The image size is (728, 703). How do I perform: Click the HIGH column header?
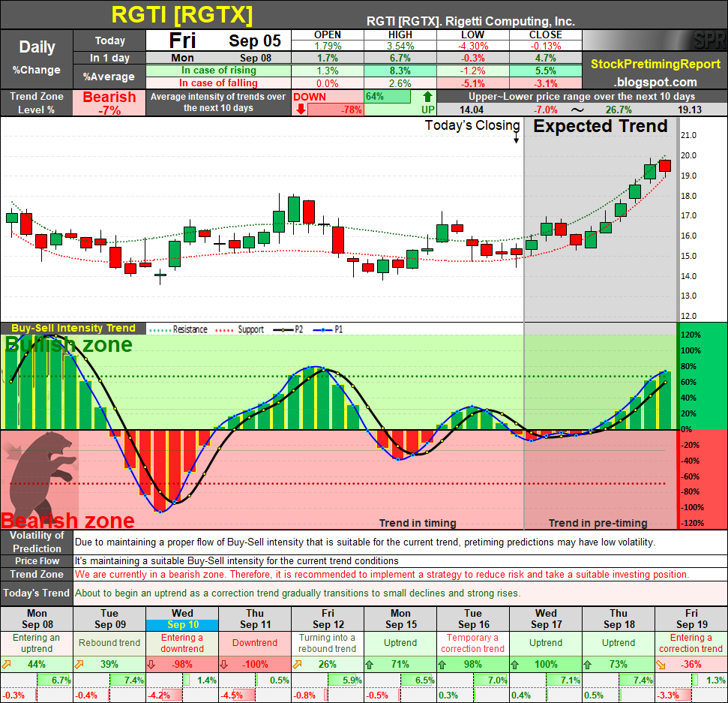coord(400,35)
